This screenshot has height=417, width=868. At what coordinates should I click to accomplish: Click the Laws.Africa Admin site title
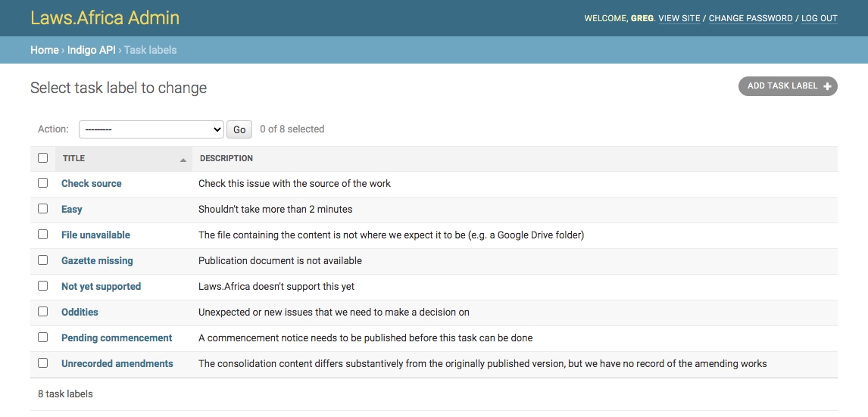tap(105, 17)
